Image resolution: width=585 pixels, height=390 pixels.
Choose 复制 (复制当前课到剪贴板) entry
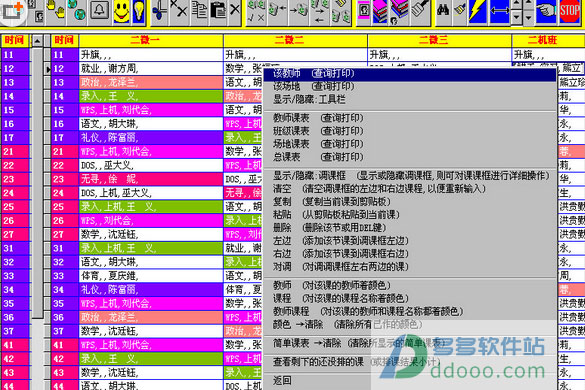coord(410,202)
